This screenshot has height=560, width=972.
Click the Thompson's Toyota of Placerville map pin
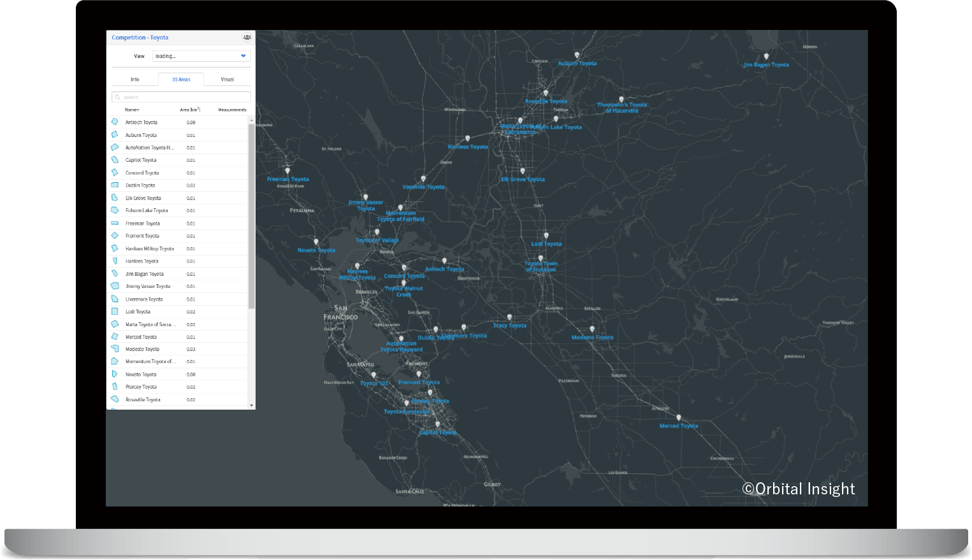click(621, 99)
